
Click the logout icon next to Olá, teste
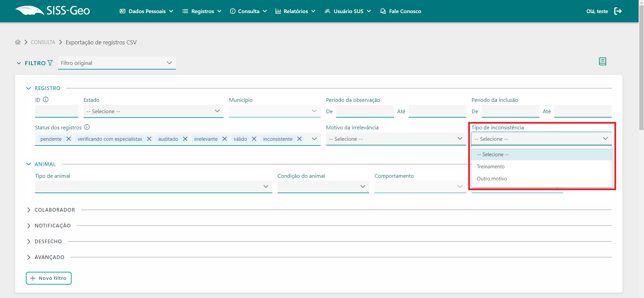pos(618,11)
